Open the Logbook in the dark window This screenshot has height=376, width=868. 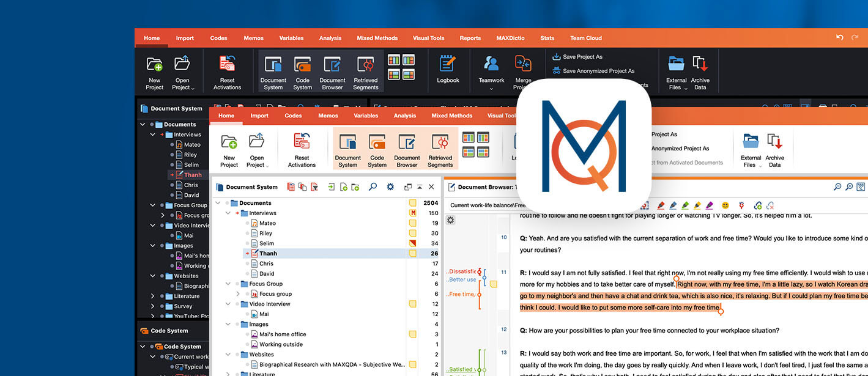448,68
